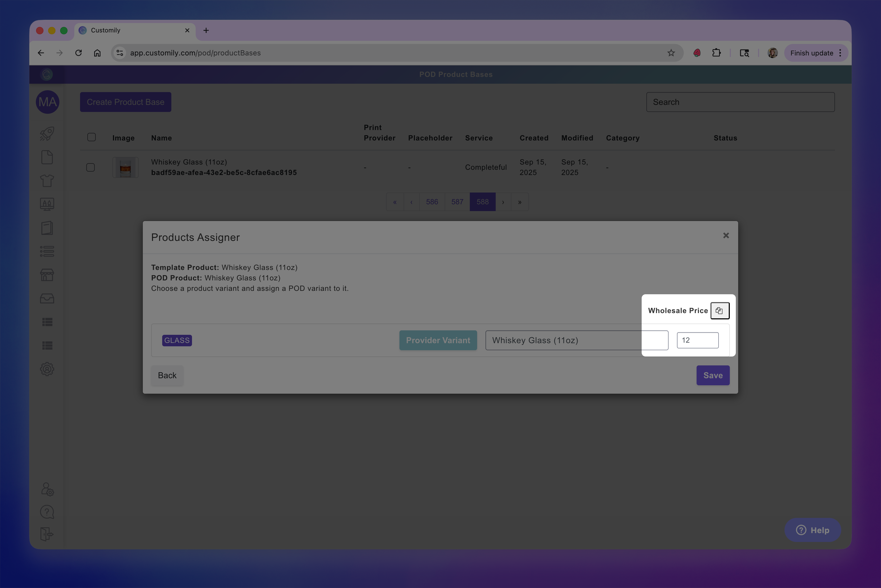This screenshot has height=588, width=881.
Task: Open the Whiskey Glass (11oz) variant dropdown
Action: [x=577, y=340]
